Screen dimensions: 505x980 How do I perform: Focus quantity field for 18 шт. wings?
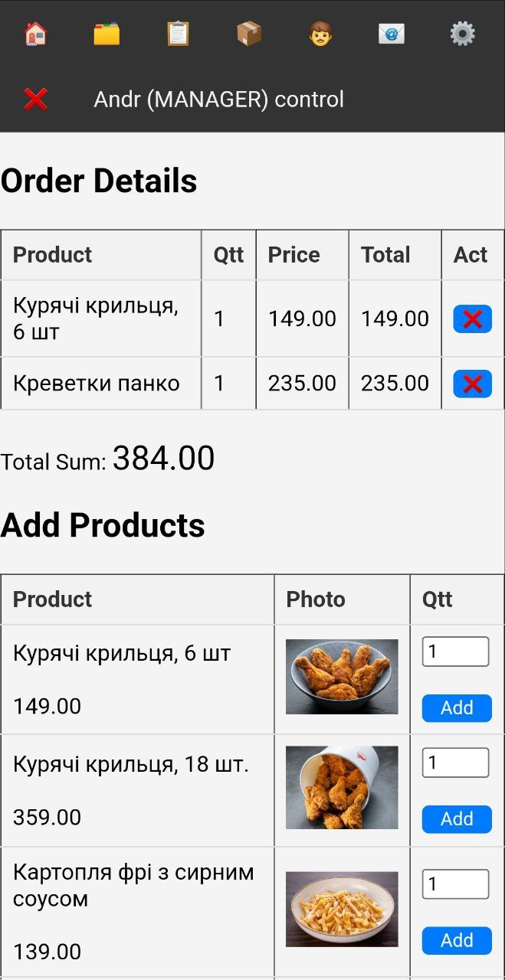point(455,763)
